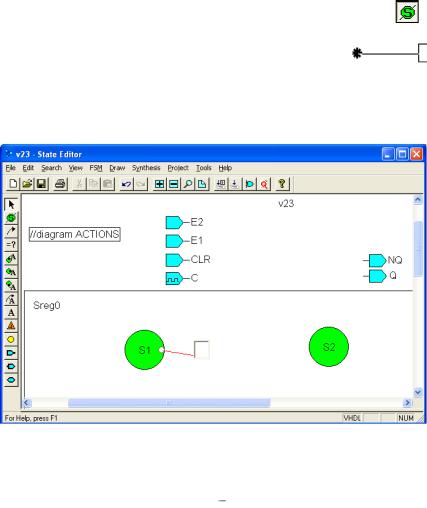Click the Save diskette icon
The width and height of the screenshot is (427, 508).
point(41,184)
